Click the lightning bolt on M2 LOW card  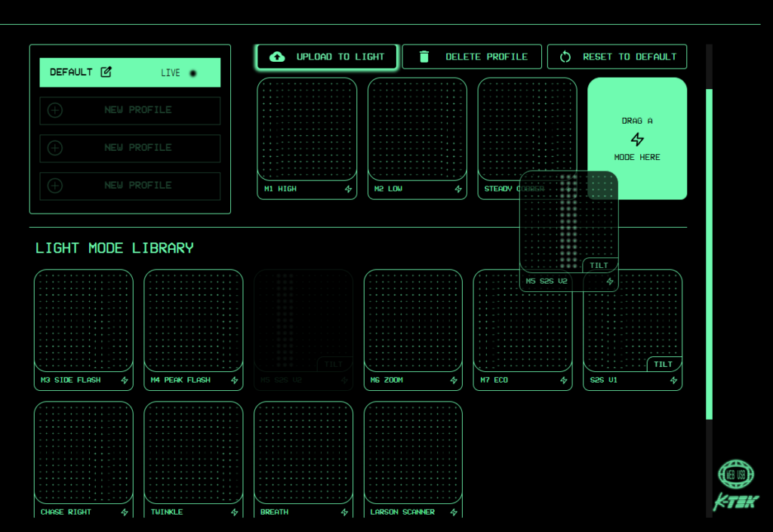458,189
